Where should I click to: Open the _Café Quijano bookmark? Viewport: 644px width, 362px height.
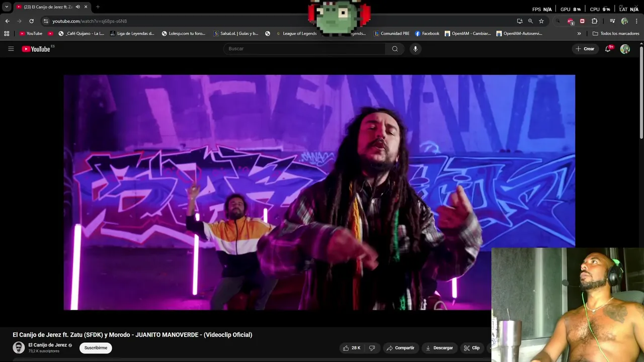coord(81,34)
